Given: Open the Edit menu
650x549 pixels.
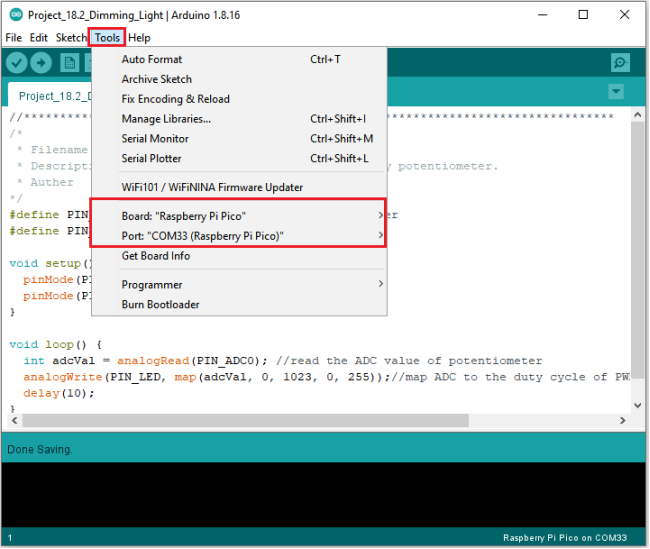Looking at the screenshot, I should point(39,38).
